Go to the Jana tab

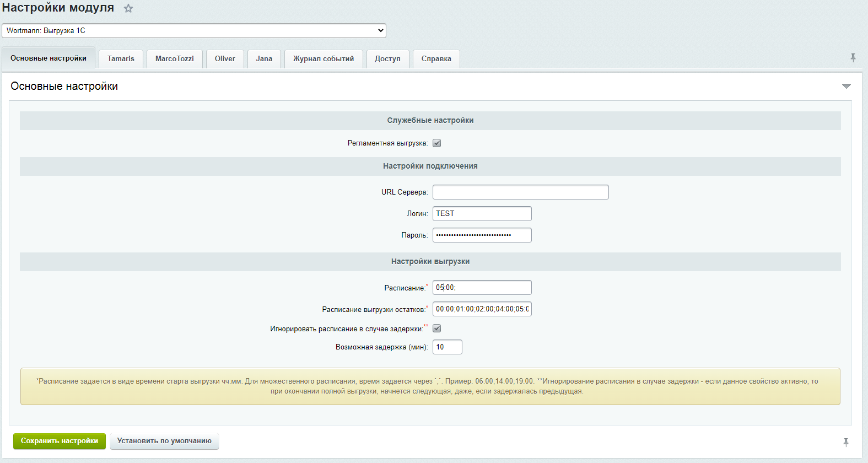pos(264,59)
